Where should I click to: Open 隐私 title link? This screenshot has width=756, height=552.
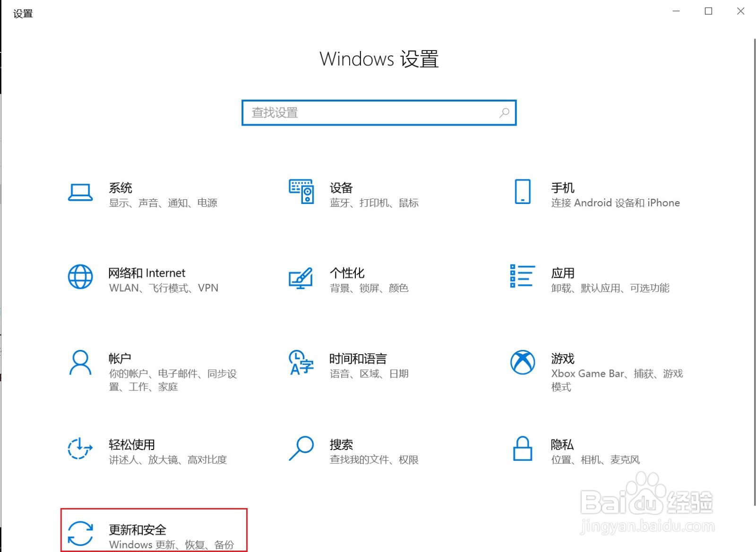562,444
